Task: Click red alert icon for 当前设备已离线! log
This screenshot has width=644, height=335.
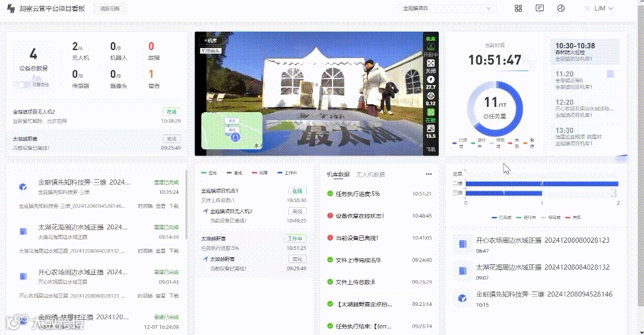Action: click(x=330, y=237)
